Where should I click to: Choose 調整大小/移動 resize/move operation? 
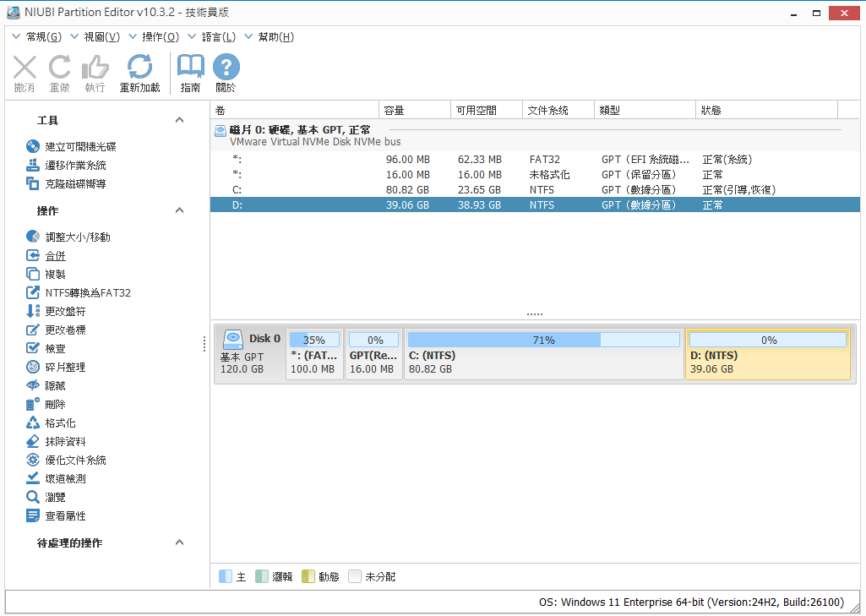pyautogui.click(x=68, y=237)
